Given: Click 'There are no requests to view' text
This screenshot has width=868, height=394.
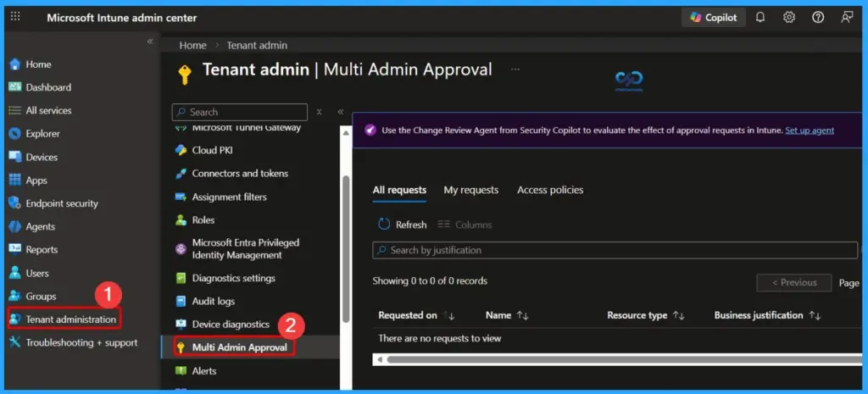Looking at the screenshot, I should point(440,338).
